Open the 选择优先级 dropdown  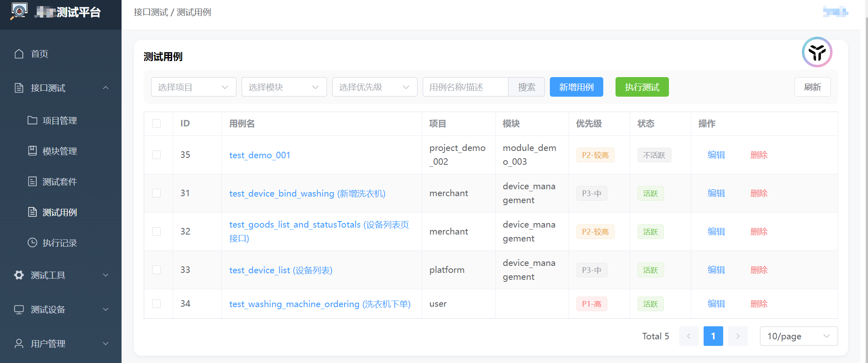point(375,87)
